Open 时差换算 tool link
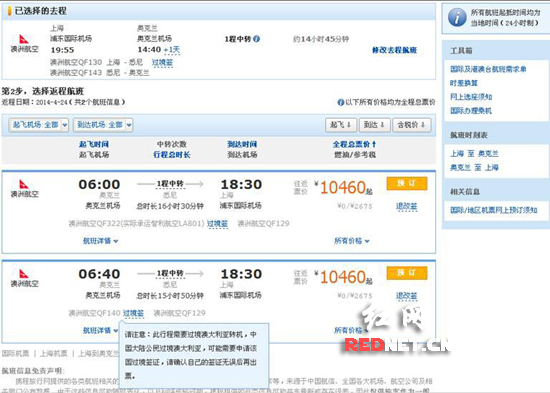Viewport: 550px width, 393px height. pos(464,83)
